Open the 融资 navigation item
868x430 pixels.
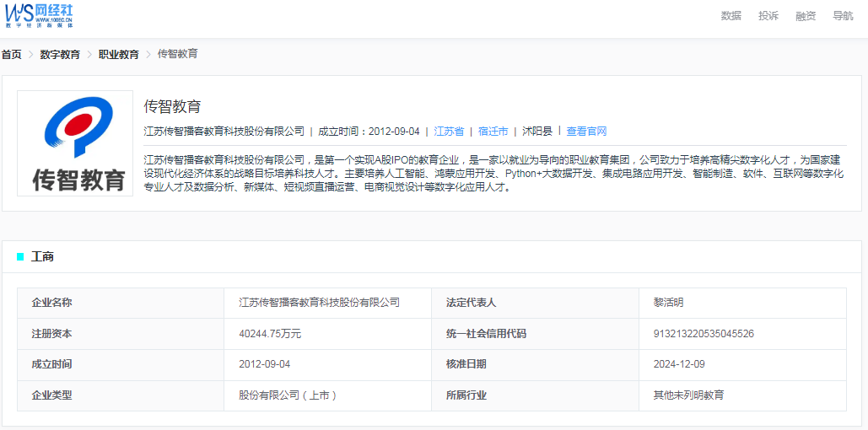click(x=806, y=16)
